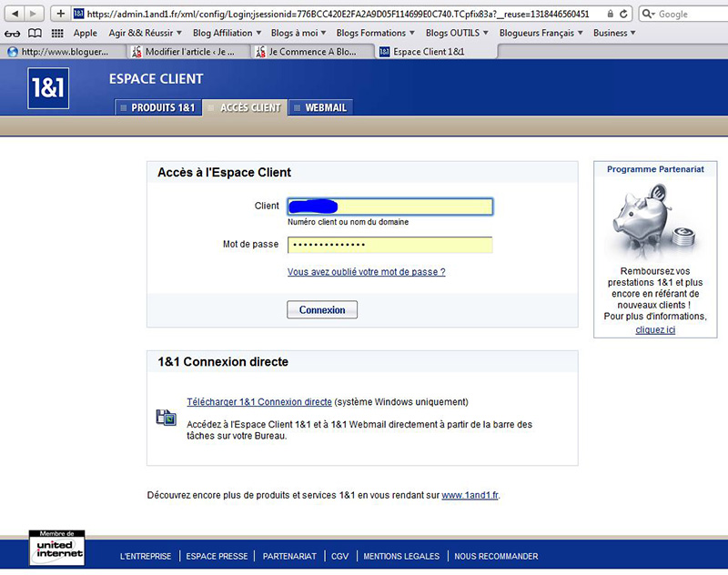Follow the www.1and1.fr link
Screen dimensions: 728x575
point(470,495)
